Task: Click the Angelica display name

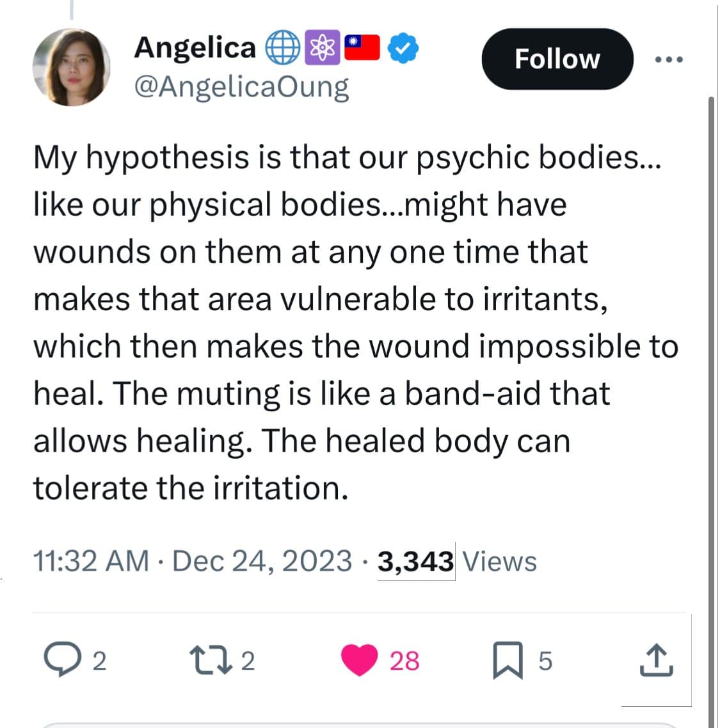Action: 195,48
